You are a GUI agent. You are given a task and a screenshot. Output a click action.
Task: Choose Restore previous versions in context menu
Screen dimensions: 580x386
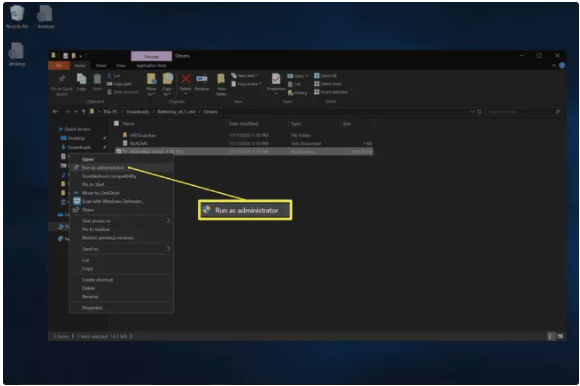click(121, 238)
